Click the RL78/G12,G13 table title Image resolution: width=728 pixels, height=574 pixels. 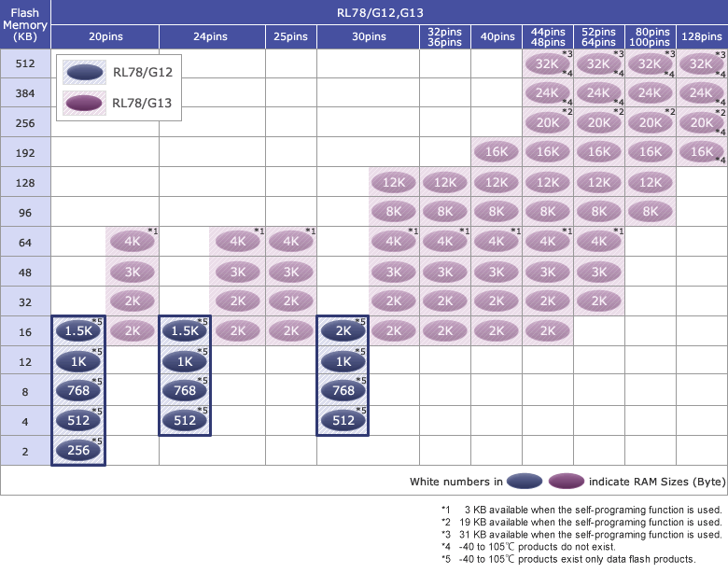tap(380, 12)
